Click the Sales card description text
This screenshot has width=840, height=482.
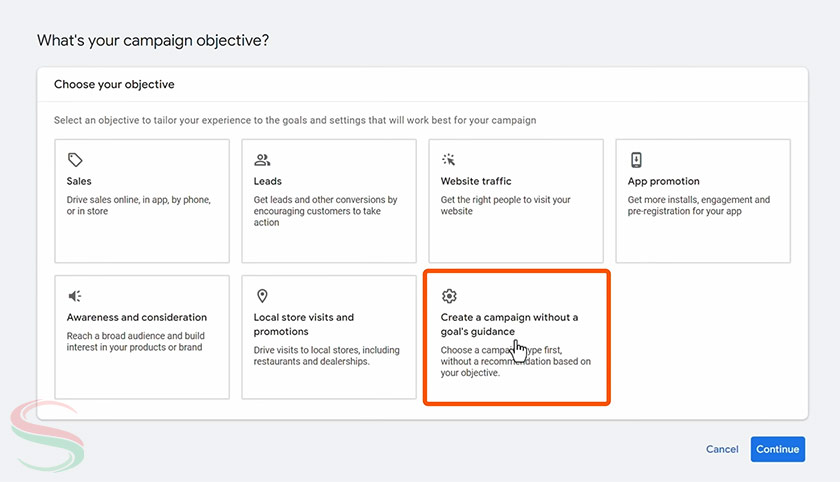138,205
